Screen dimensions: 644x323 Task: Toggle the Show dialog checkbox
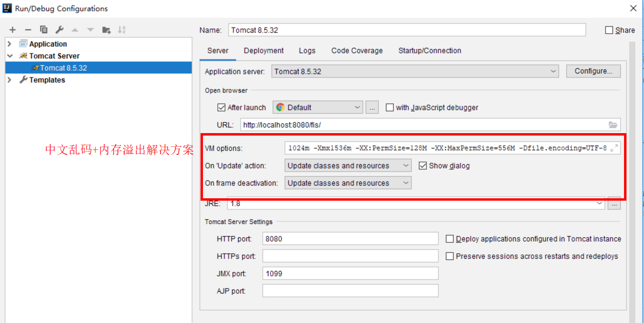tap(423, 165)
